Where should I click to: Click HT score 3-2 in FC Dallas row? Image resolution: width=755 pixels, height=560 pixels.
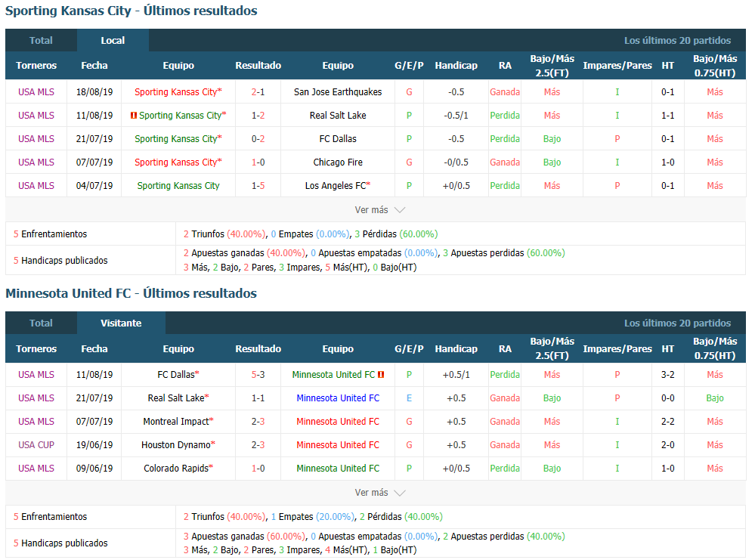click(667, 375)
